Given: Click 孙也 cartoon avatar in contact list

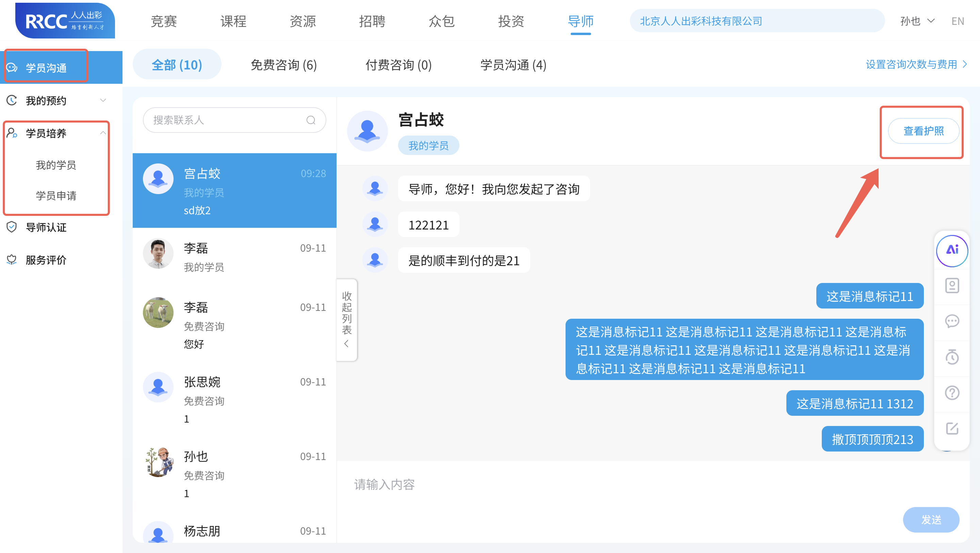Looking at the screenshot, I should click(x=158, y=462).
